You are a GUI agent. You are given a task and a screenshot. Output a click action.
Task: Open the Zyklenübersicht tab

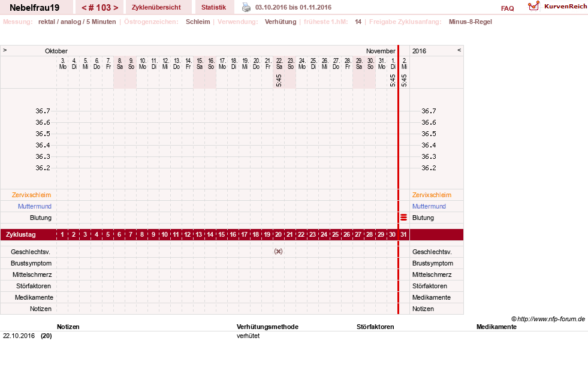(x=156, y=7)
